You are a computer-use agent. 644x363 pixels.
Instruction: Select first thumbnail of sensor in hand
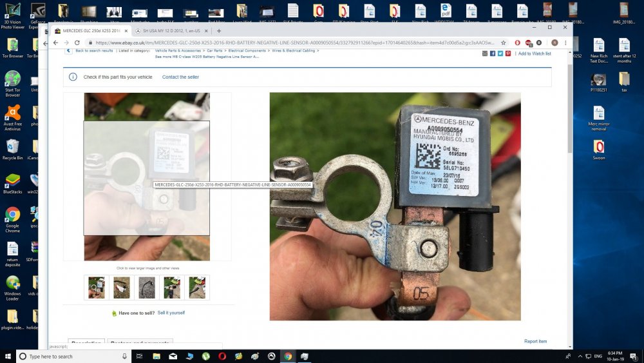pyautogui.click(x=97, y=288)
